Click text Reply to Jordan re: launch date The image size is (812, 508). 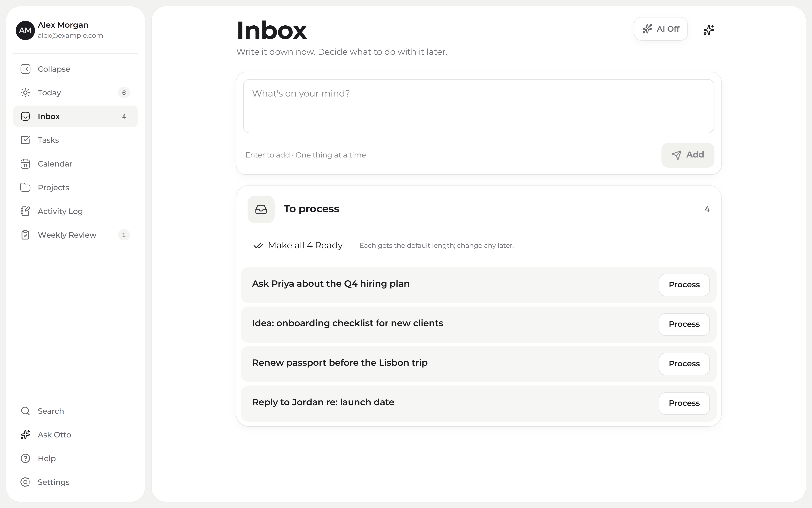(x=323, y=402)
